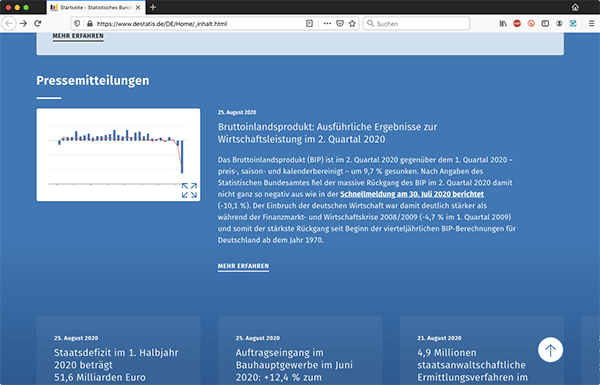Click MEHR ERFAHREN below the GDP article

(x=243, y=266)
